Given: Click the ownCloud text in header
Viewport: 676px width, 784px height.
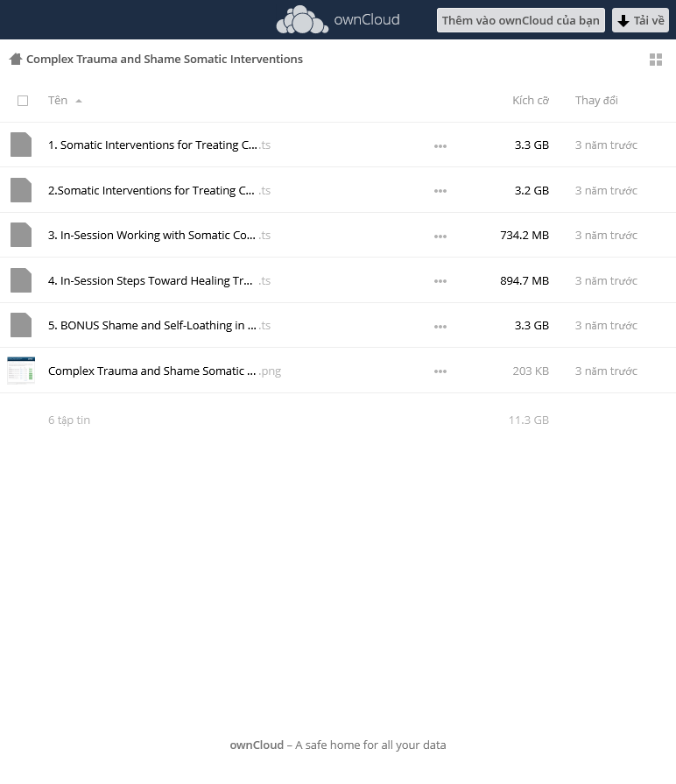Looking at the screenshot, I should (367, 19).
